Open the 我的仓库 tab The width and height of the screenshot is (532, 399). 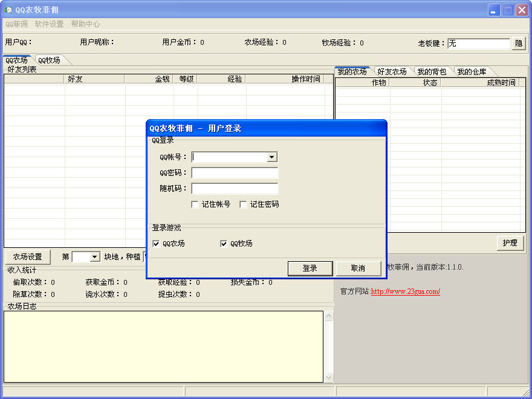click(x=472, y=72)
